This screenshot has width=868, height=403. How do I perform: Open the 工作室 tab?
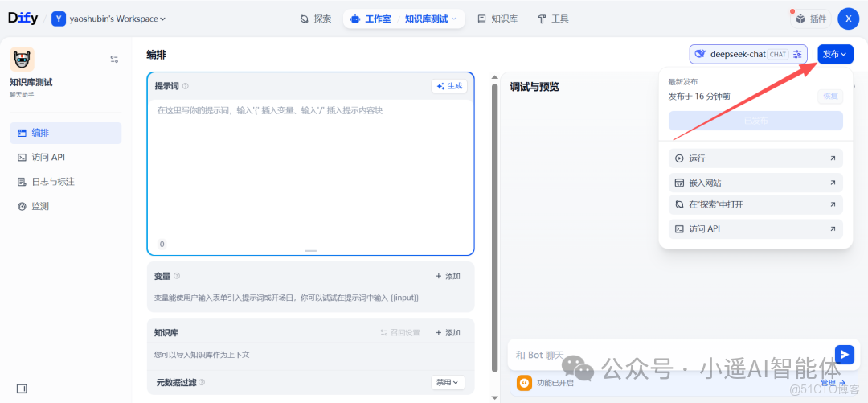coord(371,19)
